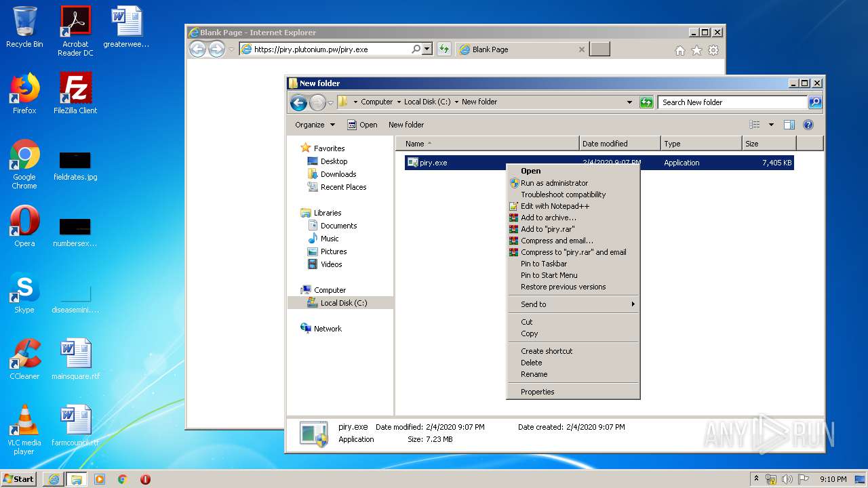The height and width of the screenshot is (488, 868).
Task: Click Opera icon in taskbar
Action: [x=145, y=479]
